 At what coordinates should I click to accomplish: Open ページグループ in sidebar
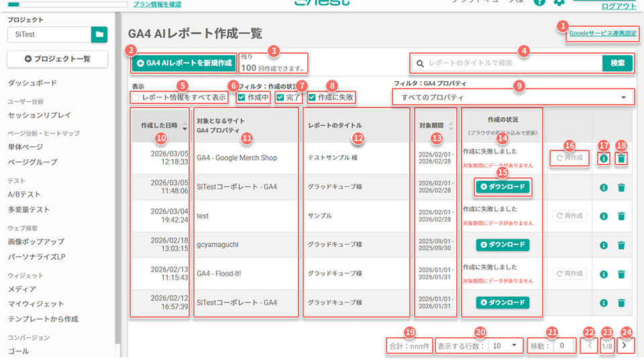pos(32,162)
